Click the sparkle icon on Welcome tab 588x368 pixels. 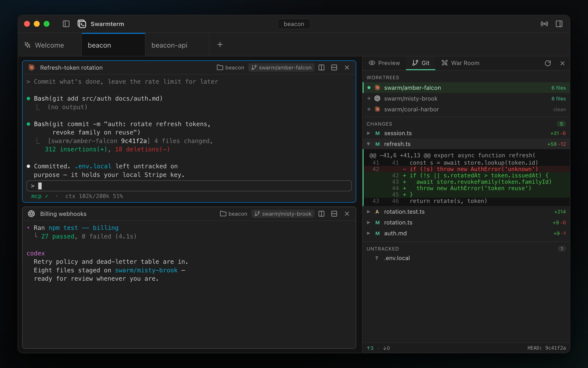point(27,45)
